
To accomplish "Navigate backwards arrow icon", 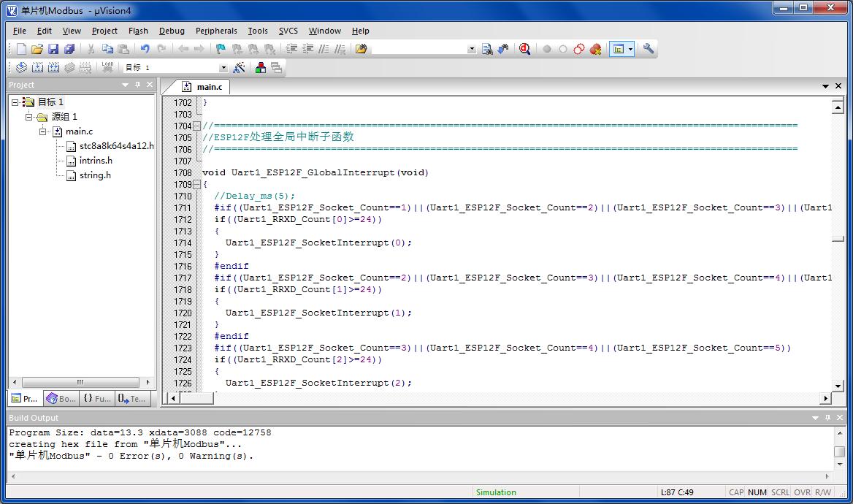I will click(183, 49).
